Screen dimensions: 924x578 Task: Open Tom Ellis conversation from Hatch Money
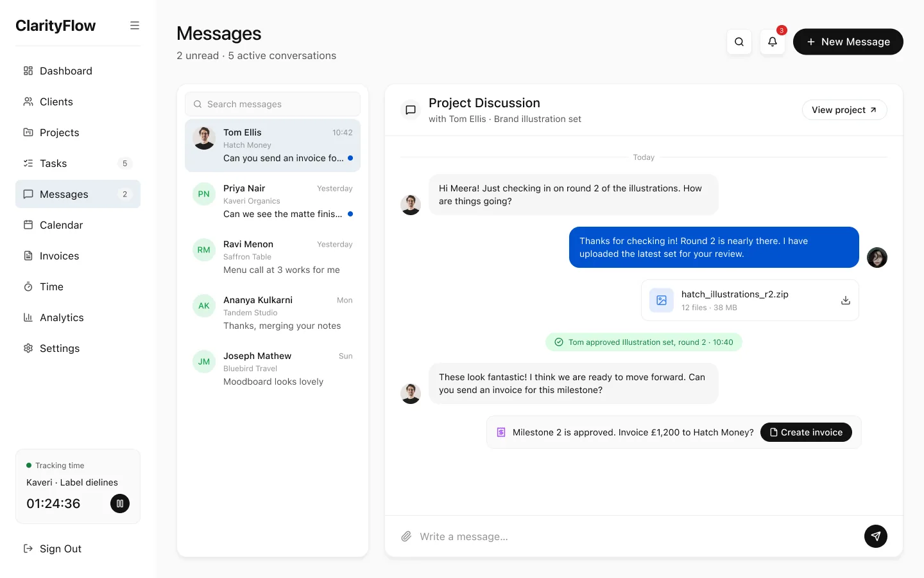click(273, 145)
